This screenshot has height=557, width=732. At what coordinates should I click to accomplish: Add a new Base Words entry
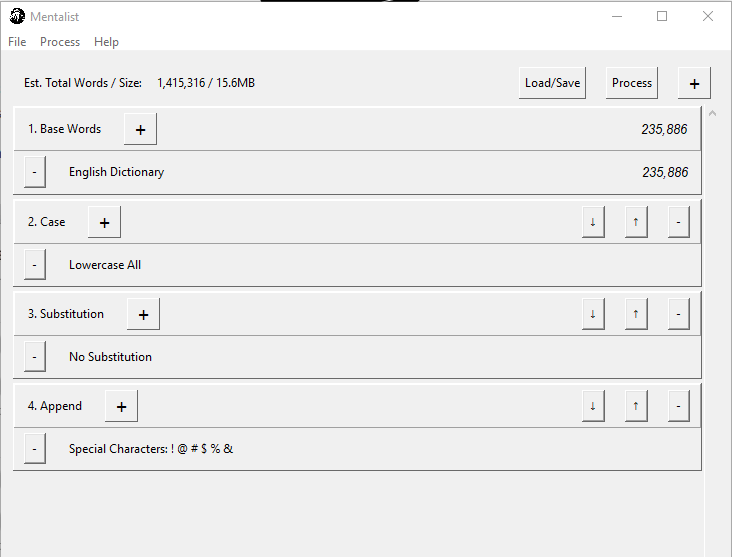point(140,129)
